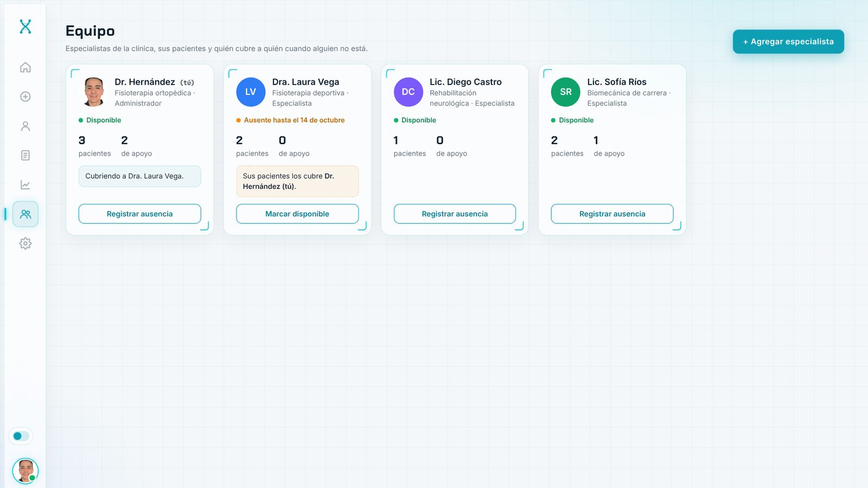The height and width of the screenshot is (488, 868).
Task: Toggle the theme switch in sidebar
Action: click(21, 436)
